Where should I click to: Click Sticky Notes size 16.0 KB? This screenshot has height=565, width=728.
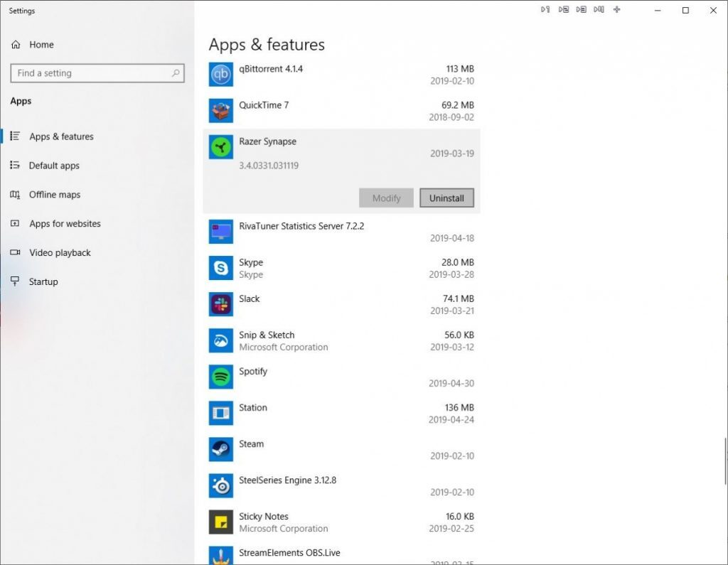click(x=460, y=516)
